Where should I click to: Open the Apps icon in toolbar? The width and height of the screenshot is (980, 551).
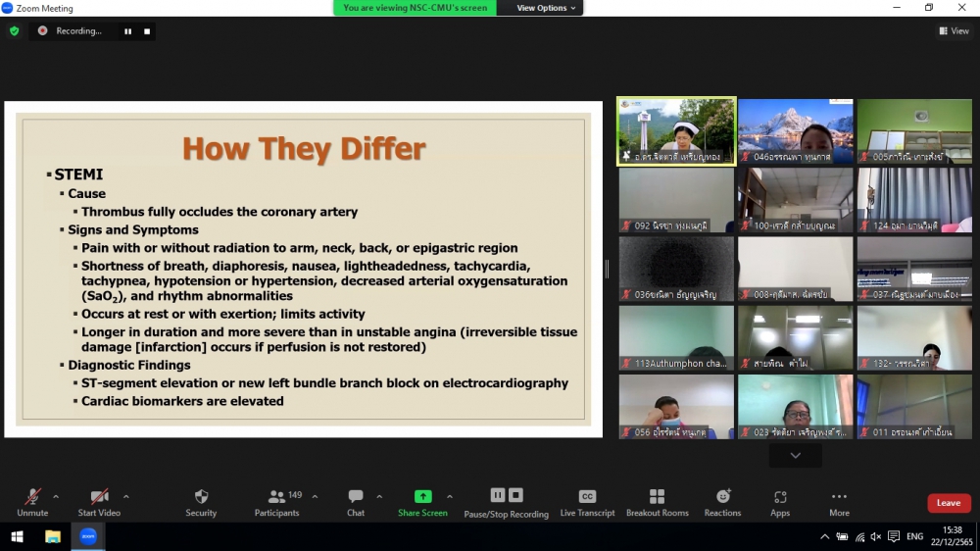click(x=780, y=497)
